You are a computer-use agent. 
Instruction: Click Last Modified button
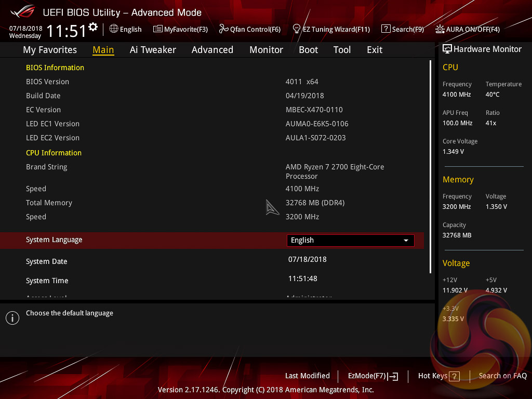coord(307,376)
